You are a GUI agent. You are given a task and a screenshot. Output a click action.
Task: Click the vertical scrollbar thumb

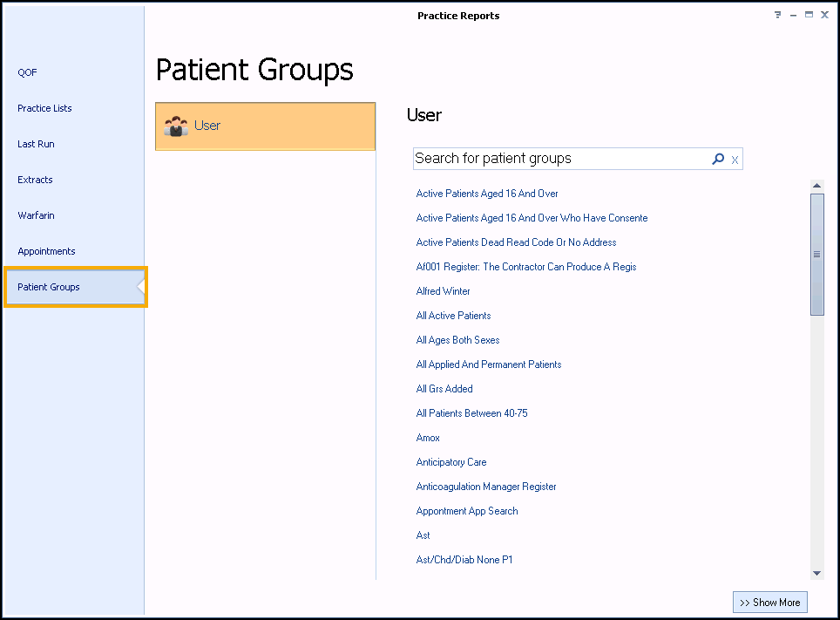click(x=816, y=253)
